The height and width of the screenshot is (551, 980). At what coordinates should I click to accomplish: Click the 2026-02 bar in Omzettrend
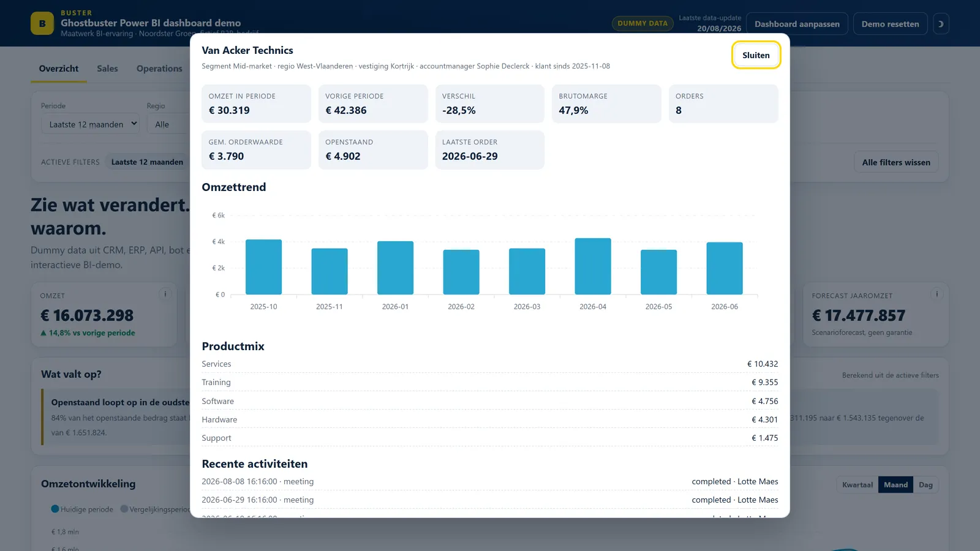[461, 272]
